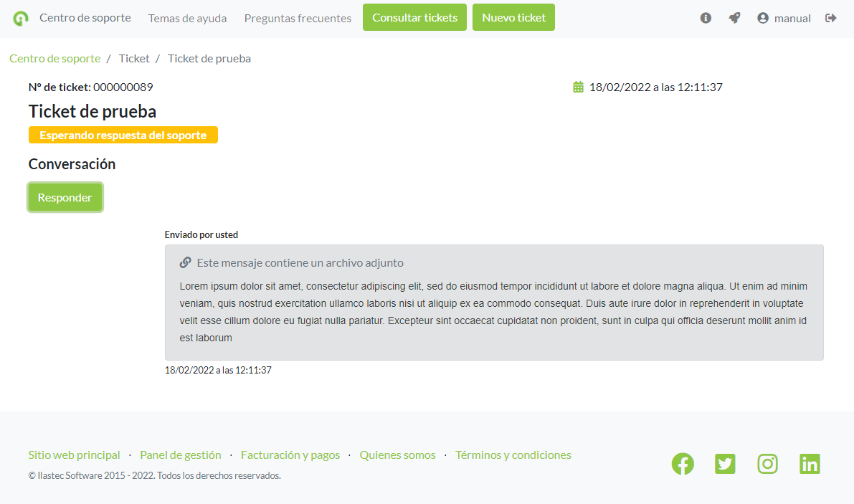Click the LinkedIn icon
Screen dimensions: 854x504
(810, 464)
